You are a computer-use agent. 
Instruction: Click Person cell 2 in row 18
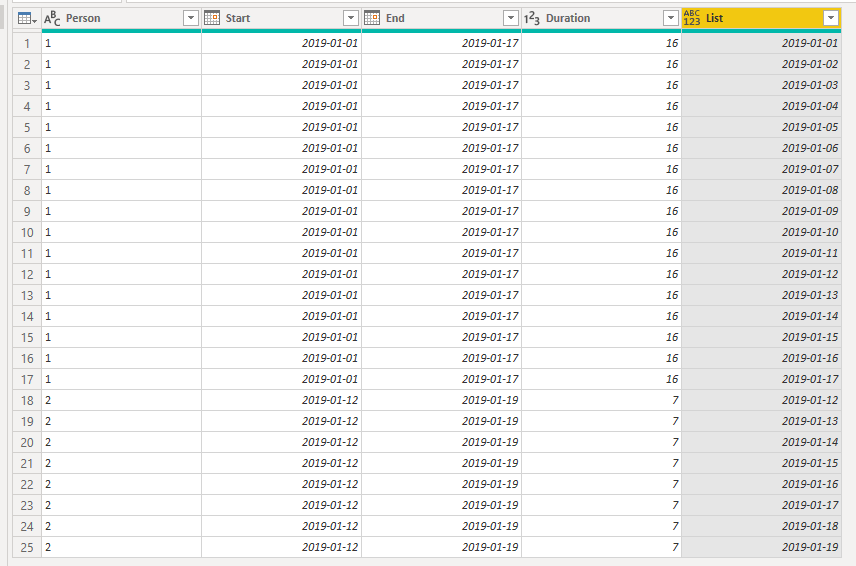[x=121, y=400]
